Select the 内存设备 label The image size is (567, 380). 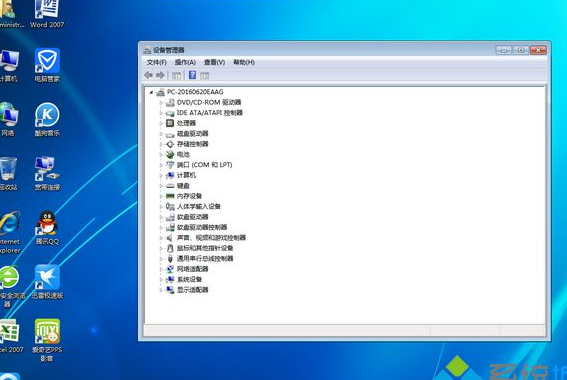[x=189, y=196]
